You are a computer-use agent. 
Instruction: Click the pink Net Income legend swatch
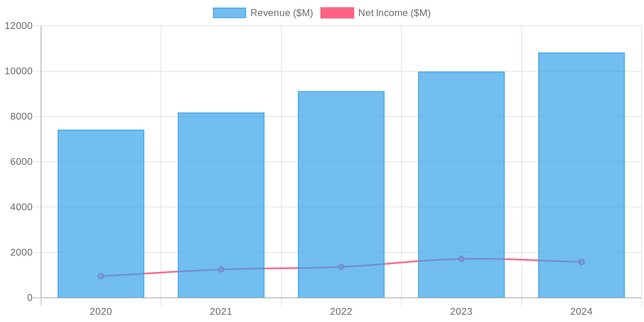(337, 13)
